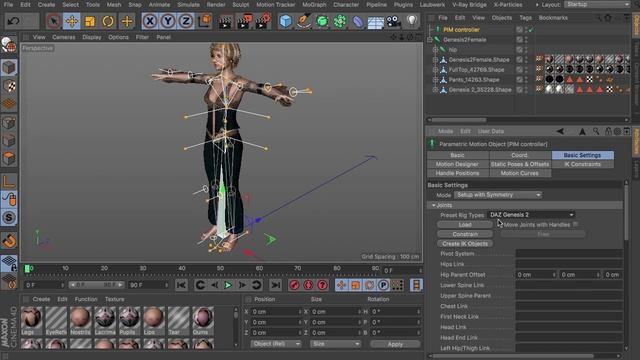This screenshot has width=640, height=360.
Task: Go to start of timeline
Action: 181,285
